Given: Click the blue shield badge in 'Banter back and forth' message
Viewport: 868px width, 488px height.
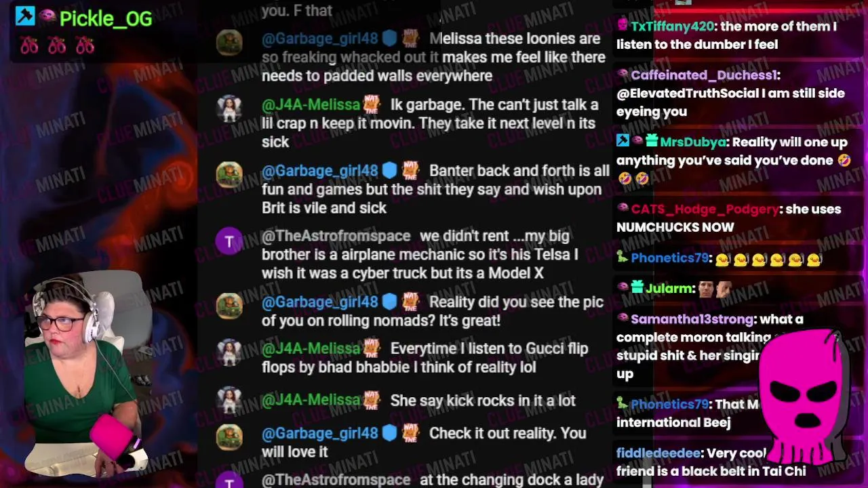Looking at the screenshot, I should [x=389, y=171].
